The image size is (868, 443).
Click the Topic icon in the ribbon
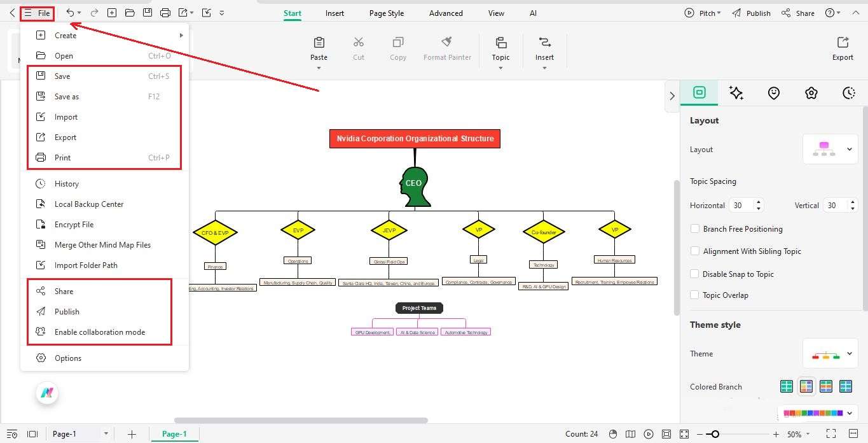point(501,43)
